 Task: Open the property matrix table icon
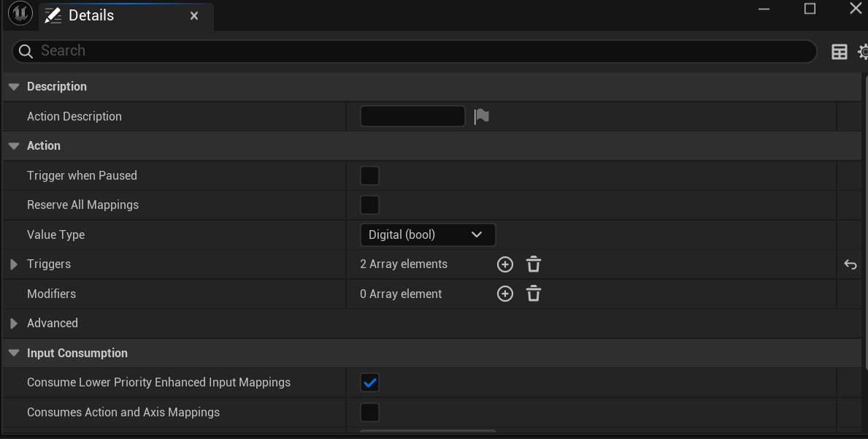(x=840, y=51)
